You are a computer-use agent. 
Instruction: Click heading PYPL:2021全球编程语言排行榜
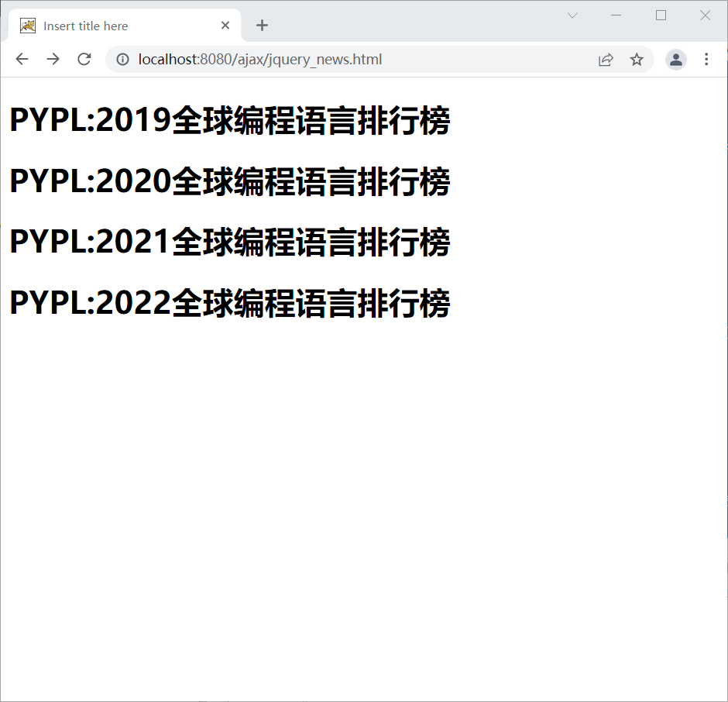pos(230,242)
